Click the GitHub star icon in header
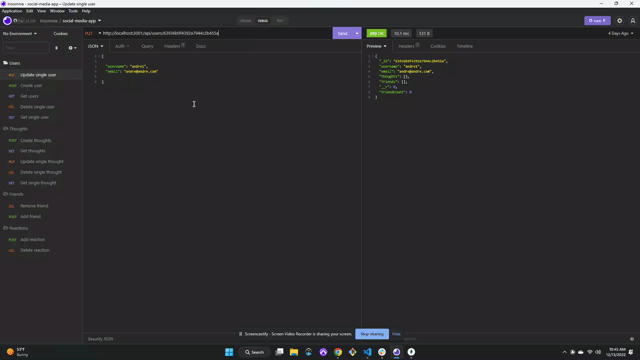This screenshot has height=360, width=640. [x=25, y=20]
